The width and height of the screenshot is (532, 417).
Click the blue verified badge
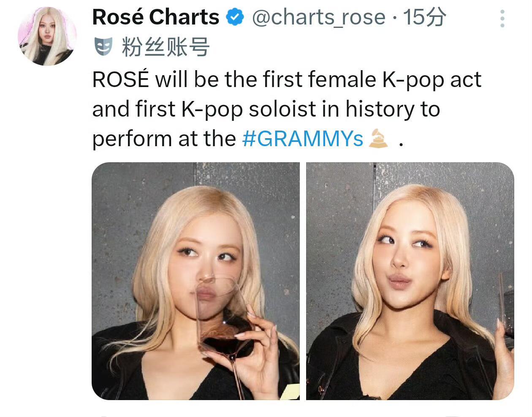[235, 18]
